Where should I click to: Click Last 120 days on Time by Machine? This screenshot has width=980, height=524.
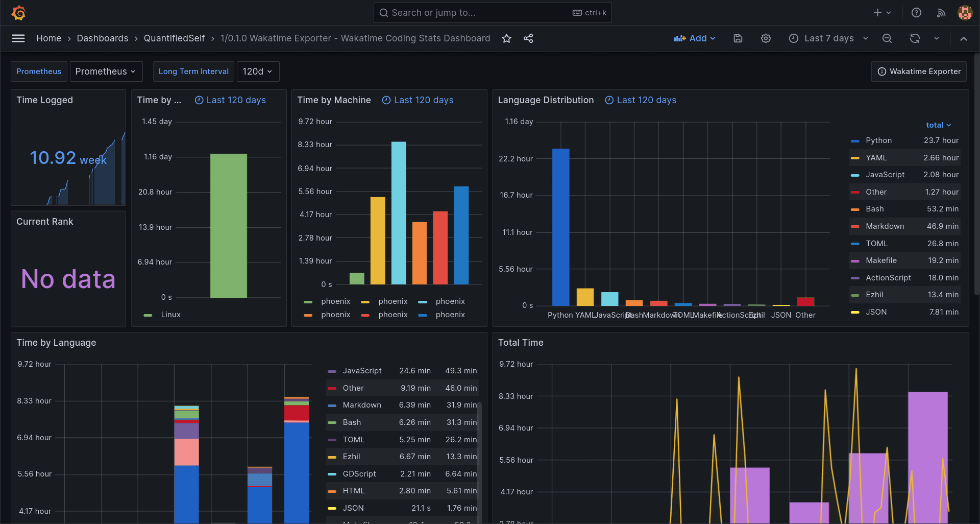point(423,100)
